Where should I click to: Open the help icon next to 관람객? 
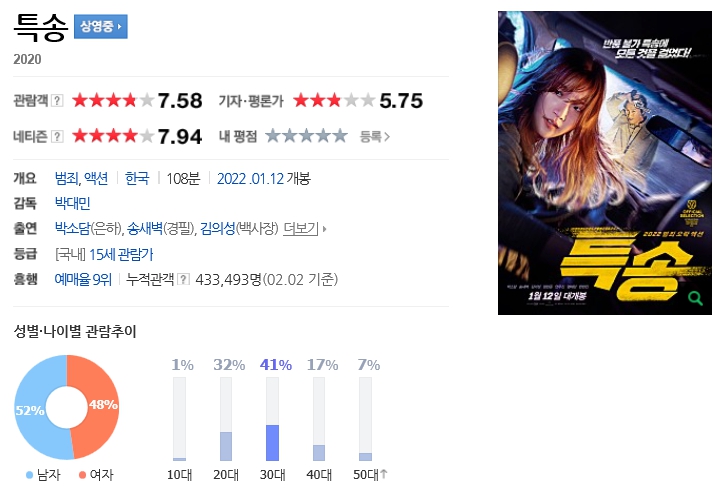pyautogui.click(x=57, y=100)
